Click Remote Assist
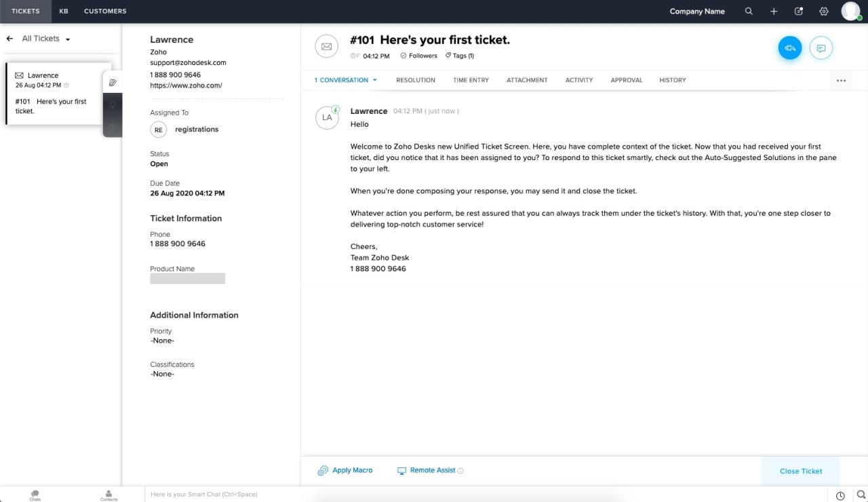Viewport: 868px width, 502px height. (433, 470)
